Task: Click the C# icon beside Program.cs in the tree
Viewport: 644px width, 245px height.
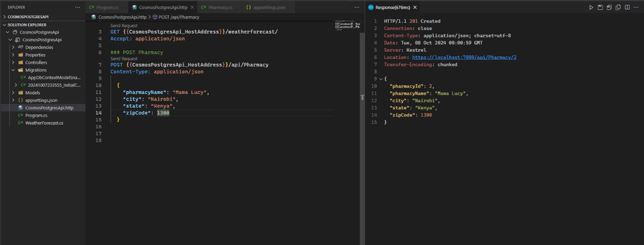Action: point(21,115)
